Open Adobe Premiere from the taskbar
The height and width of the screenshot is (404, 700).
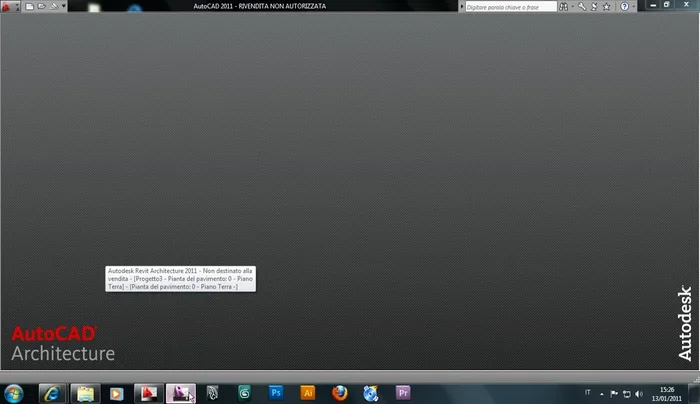403,392
